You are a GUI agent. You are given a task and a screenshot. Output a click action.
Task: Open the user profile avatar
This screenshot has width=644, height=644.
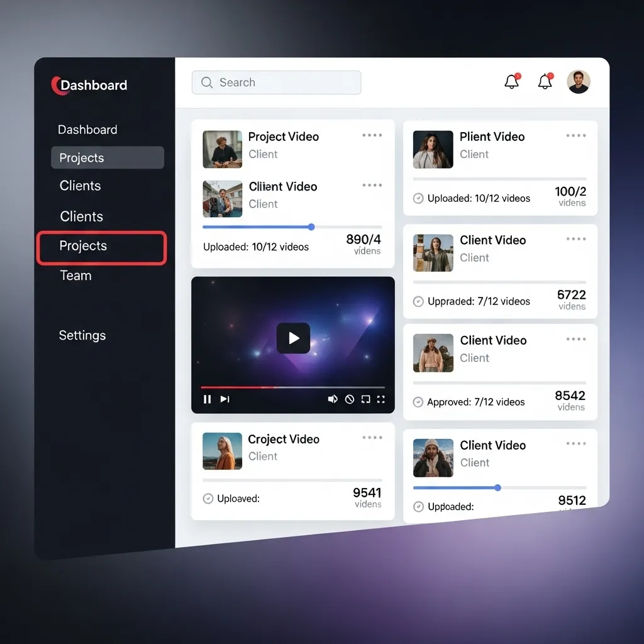(x=579, y=82)
